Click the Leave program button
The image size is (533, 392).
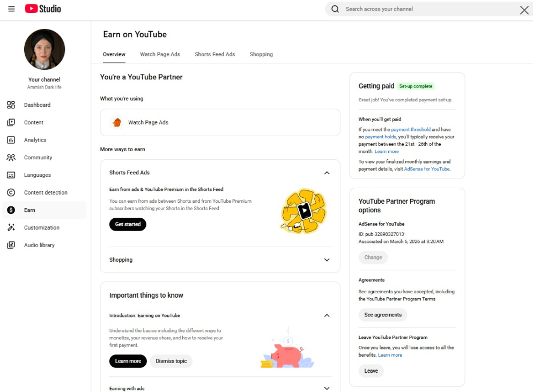pyautogui.click(x=371, y=371)
